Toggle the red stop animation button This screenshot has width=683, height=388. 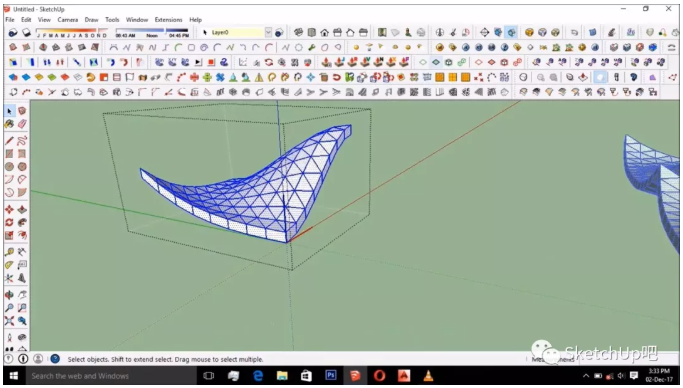click(x=211, y=62)
